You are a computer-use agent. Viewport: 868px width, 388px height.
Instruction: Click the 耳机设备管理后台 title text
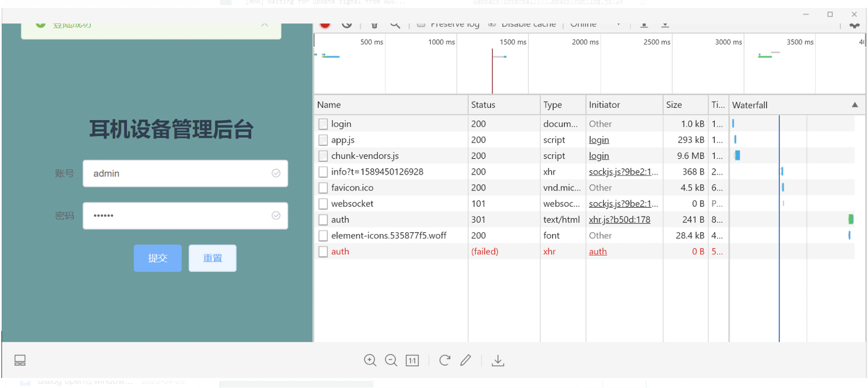pyautogui.click(x=171, y=129)
